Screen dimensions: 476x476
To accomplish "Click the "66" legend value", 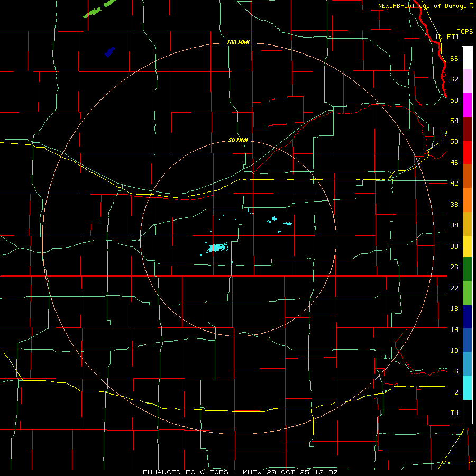I will coord(454,58).
